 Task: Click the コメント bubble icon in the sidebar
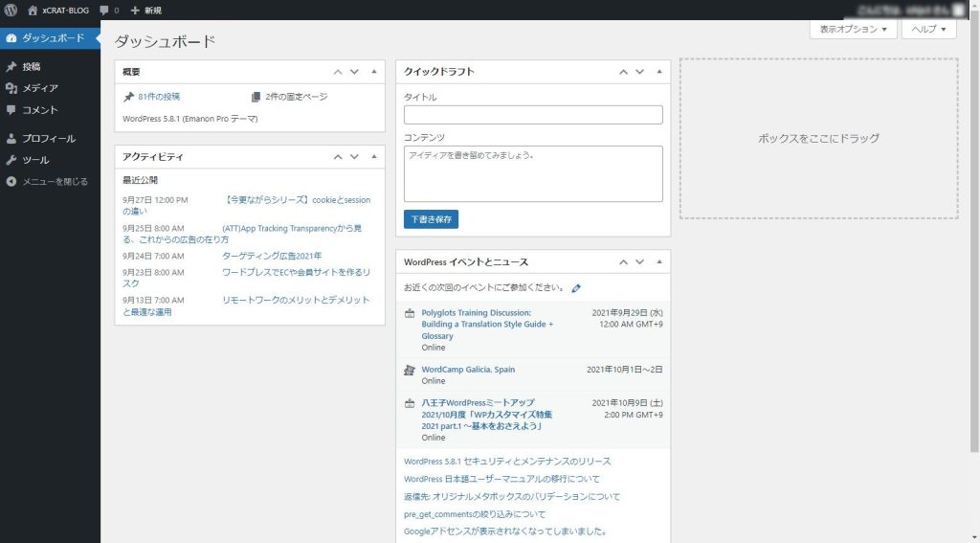(x=11, y=109)
